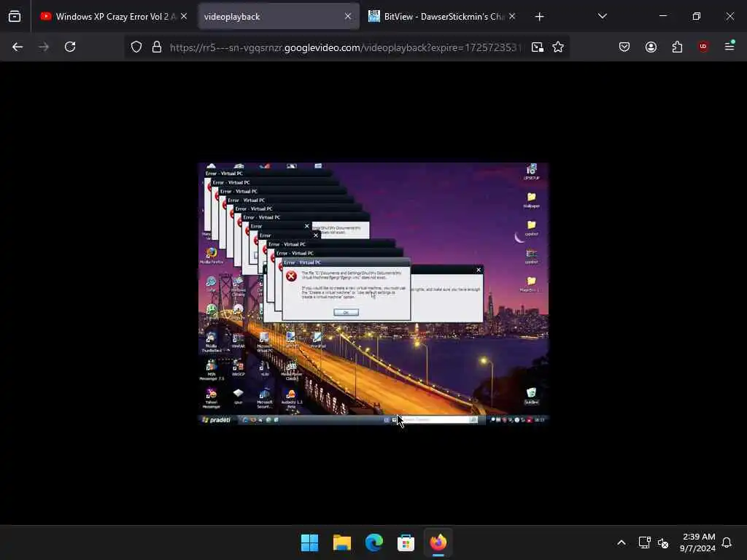Open picture-in-picture from address bar
Screen dimensions: 747x560
point(538,47)
